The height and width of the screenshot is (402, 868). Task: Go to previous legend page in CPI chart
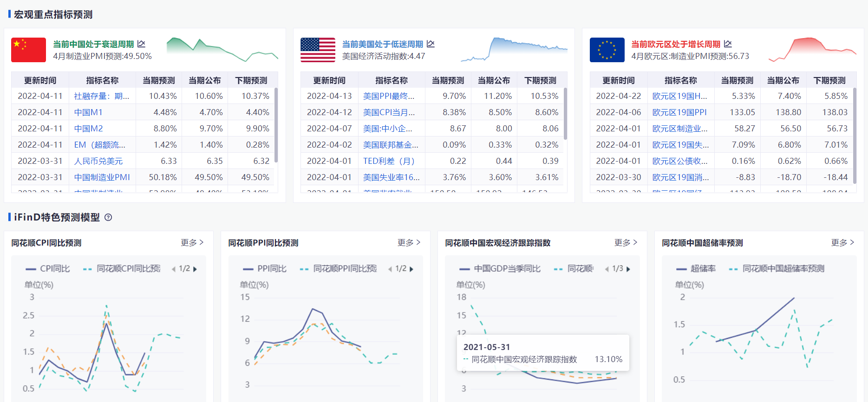coord(174,269)
